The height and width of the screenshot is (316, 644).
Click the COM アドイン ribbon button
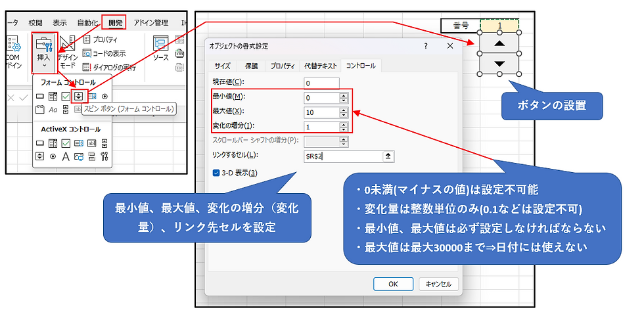(x=14, y=53)
